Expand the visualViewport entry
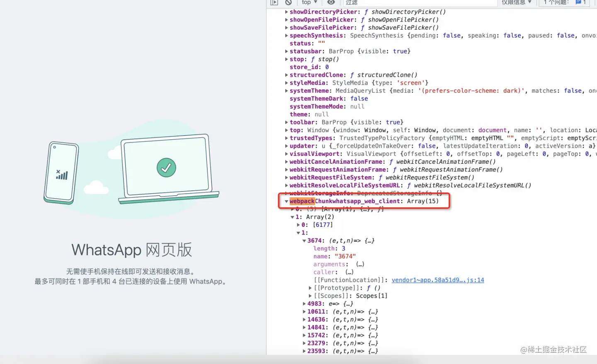597x364 pixels. click(x=286, y=154)
